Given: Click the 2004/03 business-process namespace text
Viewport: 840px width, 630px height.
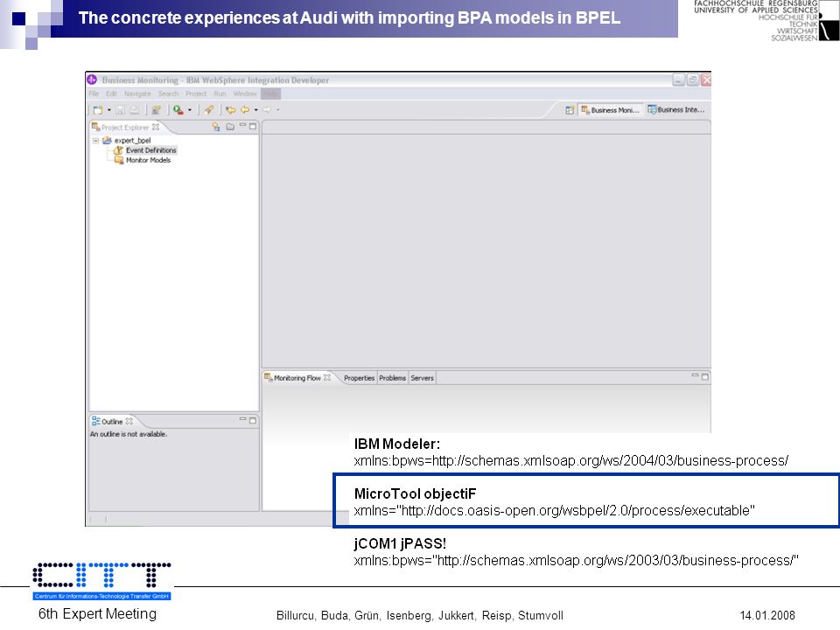Looking at the screenshot, I should [571, 461].
